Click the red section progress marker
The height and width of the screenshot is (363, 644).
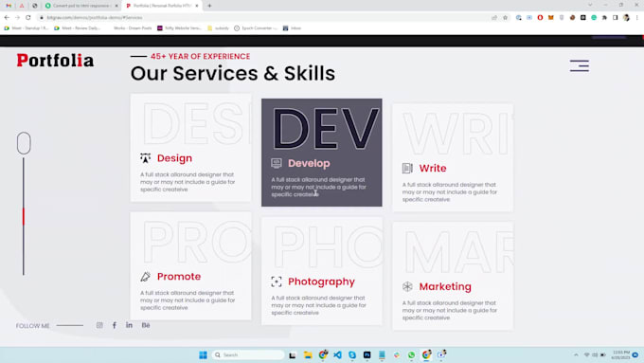(x=24, y=216)
